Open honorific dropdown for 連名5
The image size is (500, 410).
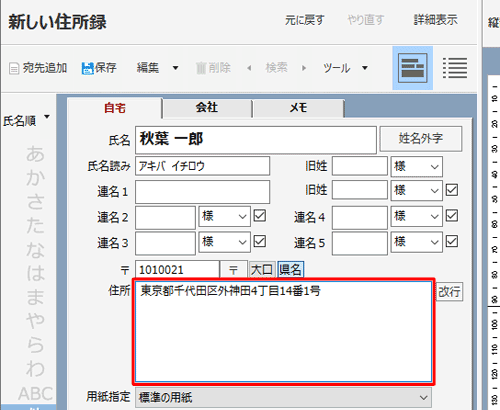tap(417, 242)
